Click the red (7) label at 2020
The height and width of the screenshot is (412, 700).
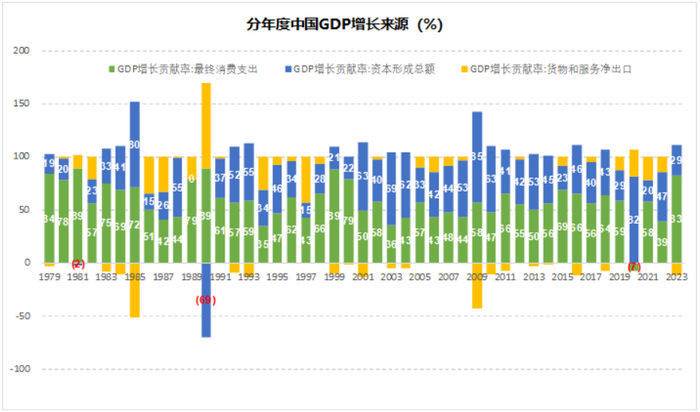point(634,267)
